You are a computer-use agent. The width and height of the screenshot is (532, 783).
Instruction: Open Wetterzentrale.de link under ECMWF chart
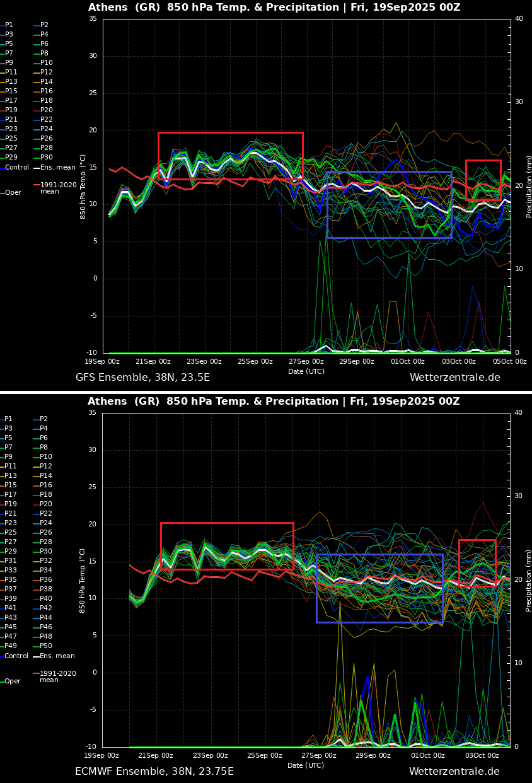click(454, 772)
